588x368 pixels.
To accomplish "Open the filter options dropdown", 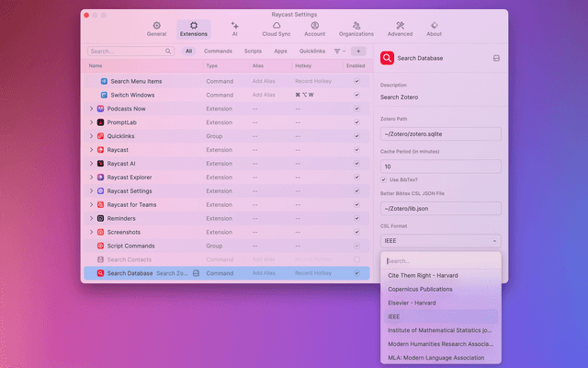I will (339, 52).
